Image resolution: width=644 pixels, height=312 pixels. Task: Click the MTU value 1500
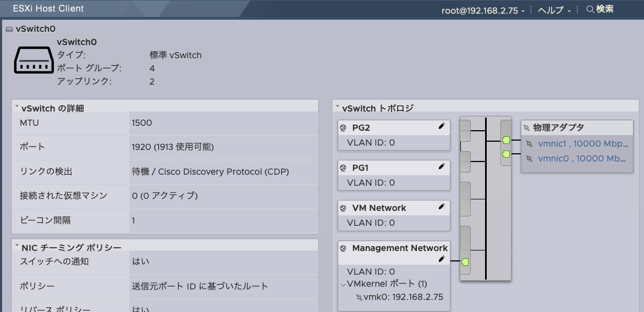[142, 123]
